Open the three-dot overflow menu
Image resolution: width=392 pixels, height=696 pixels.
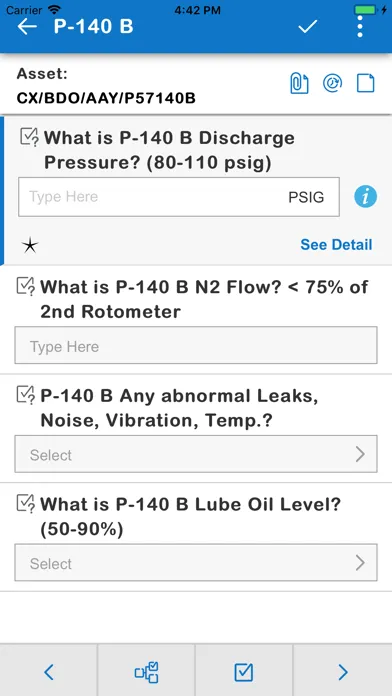coord(360,27)
